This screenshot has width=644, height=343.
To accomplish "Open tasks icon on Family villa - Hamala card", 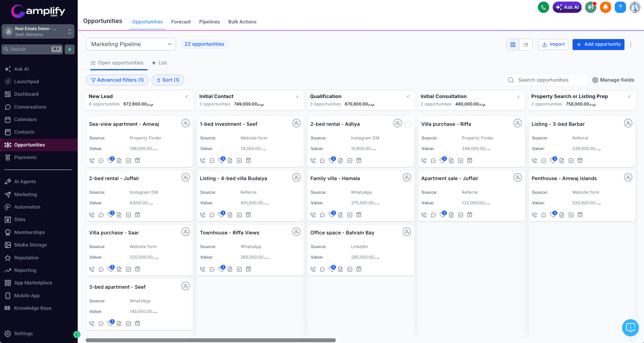I will click(350, 215).
